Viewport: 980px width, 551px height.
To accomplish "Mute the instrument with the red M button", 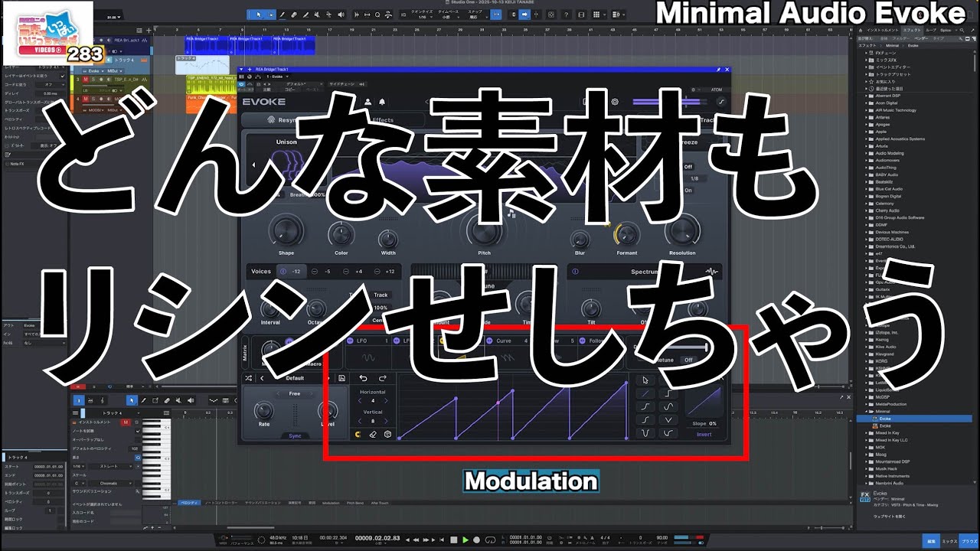I will coord(125,422).
